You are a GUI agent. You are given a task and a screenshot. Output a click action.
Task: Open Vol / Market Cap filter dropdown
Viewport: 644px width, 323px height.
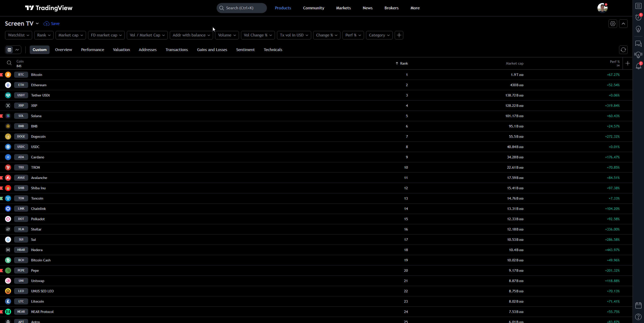coord(147,35)
